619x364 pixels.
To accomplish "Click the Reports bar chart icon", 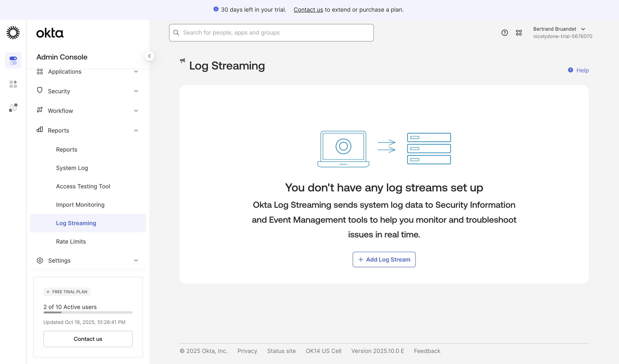I will coord(40,129).
